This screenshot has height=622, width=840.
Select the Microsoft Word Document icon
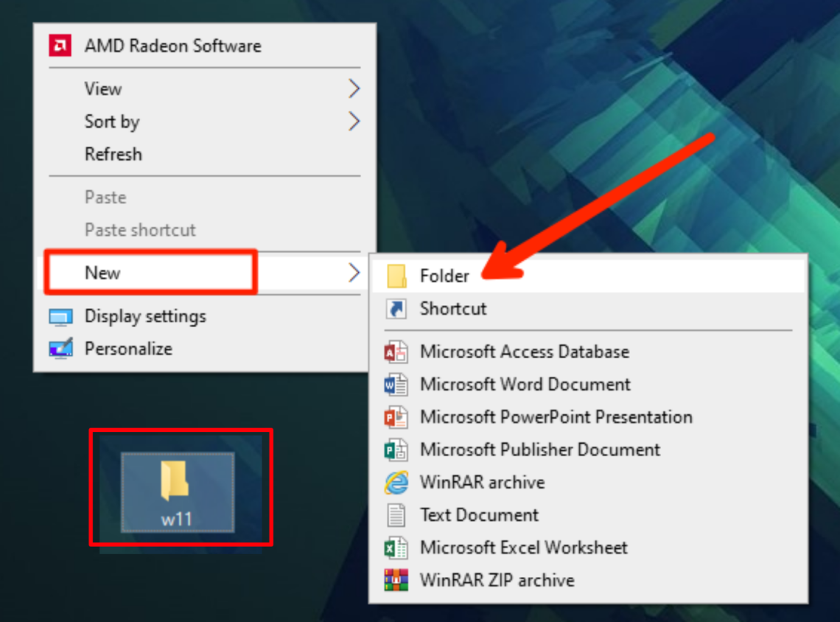click(x=396, y=384)
